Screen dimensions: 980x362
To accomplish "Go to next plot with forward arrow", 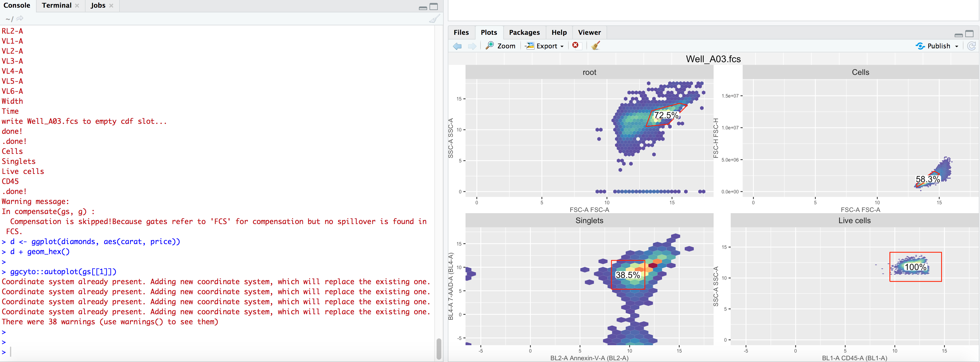I will (x=472, y=46).
